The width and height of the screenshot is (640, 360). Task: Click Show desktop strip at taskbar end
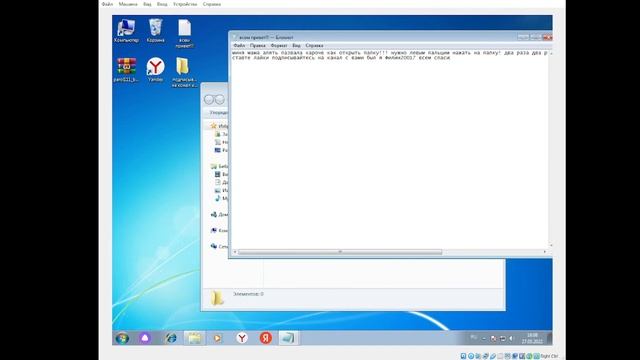(549, 338)
